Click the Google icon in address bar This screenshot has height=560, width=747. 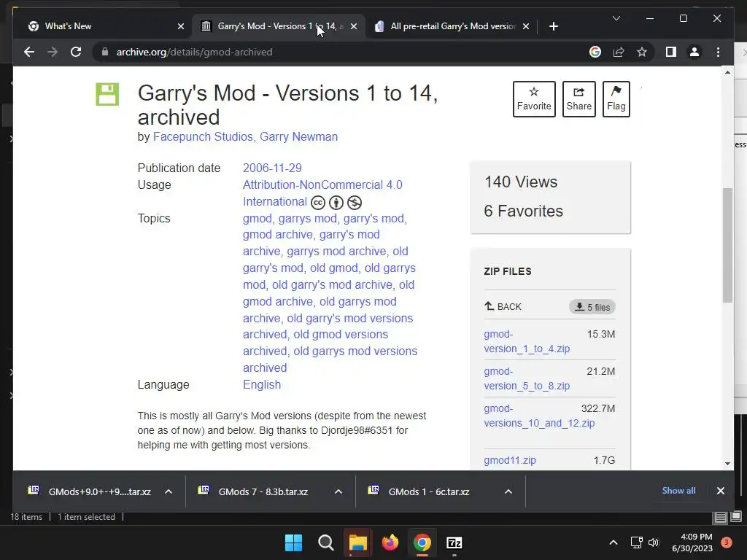(x=595, y=52)
